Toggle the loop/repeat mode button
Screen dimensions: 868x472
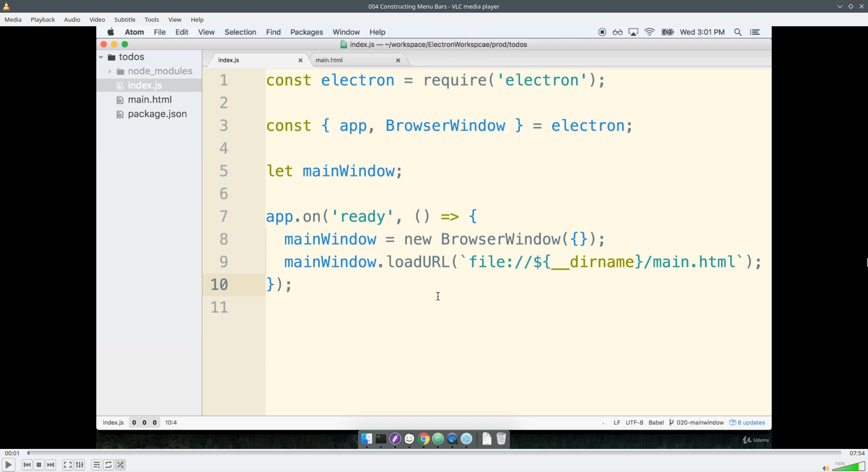(x=108, y=465)
